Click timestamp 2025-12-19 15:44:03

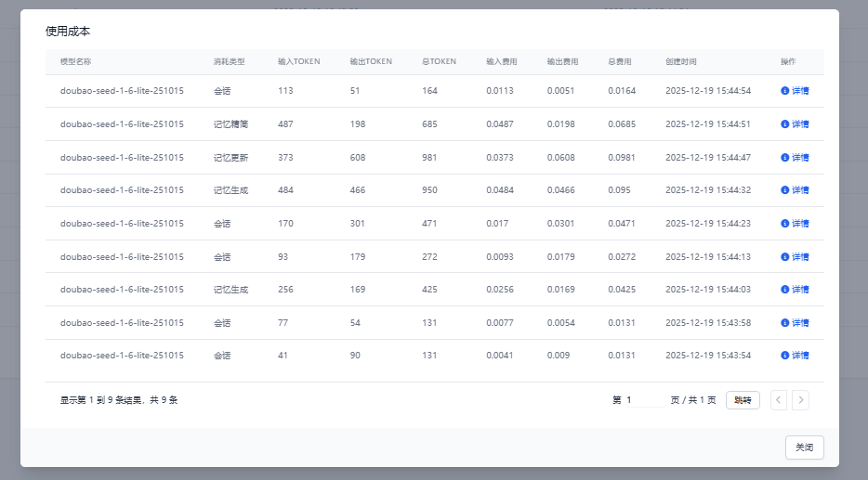pyautogui.click(x=708, y=290)
